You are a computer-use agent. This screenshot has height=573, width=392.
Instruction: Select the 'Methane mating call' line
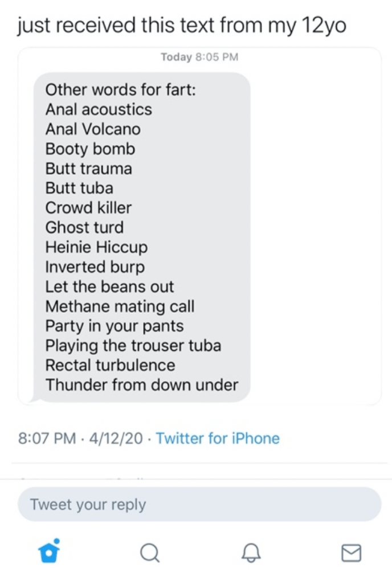click(120, 306)
